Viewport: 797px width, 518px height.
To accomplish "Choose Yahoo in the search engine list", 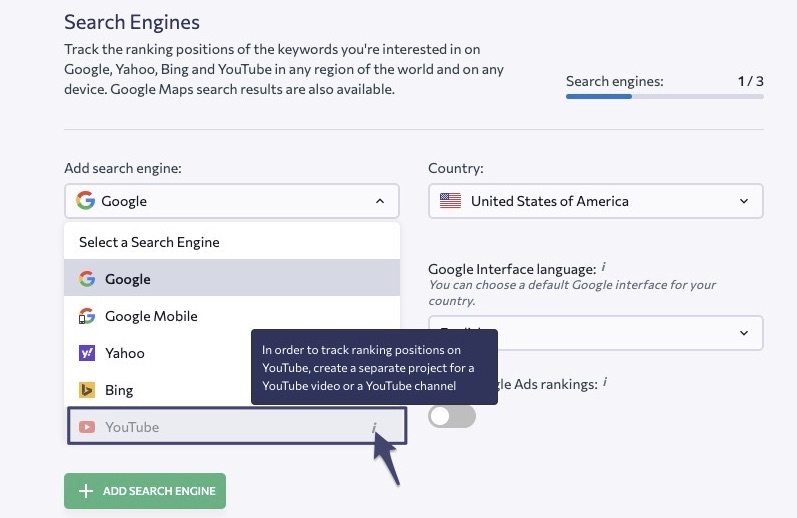I will (x=158, y=353).
